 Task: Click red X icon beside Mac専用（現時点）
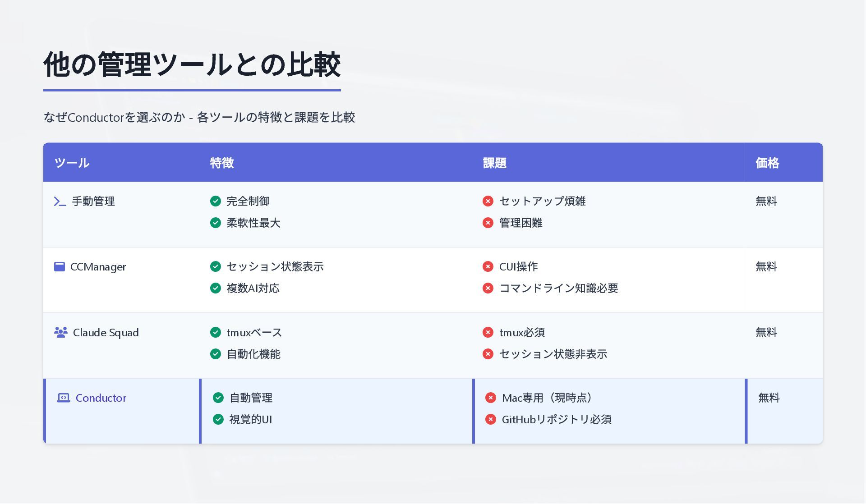tap(491, 398)
